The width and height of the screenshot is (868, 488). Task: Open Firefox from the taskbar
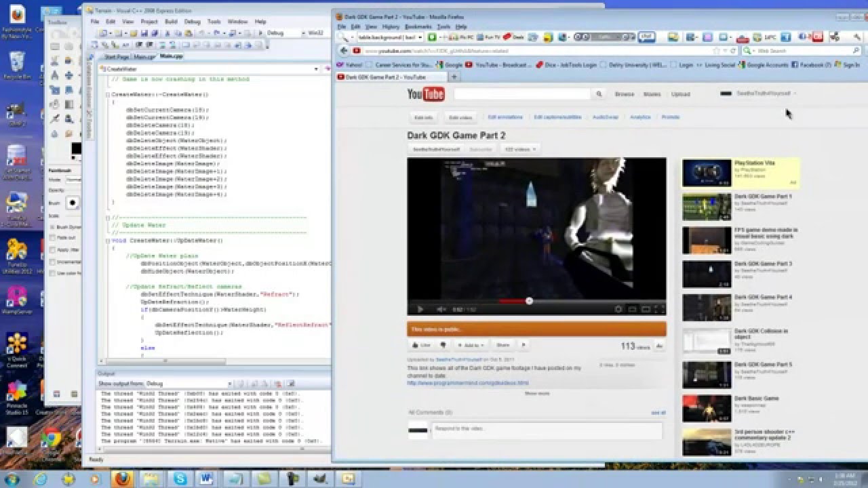[x=122, y=479]
